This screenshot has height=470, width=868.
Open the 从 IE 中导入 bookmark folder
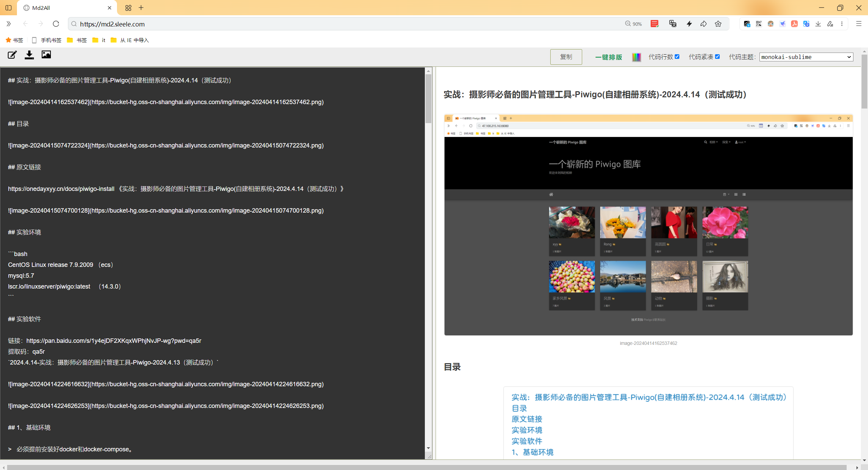pos(130,40)
